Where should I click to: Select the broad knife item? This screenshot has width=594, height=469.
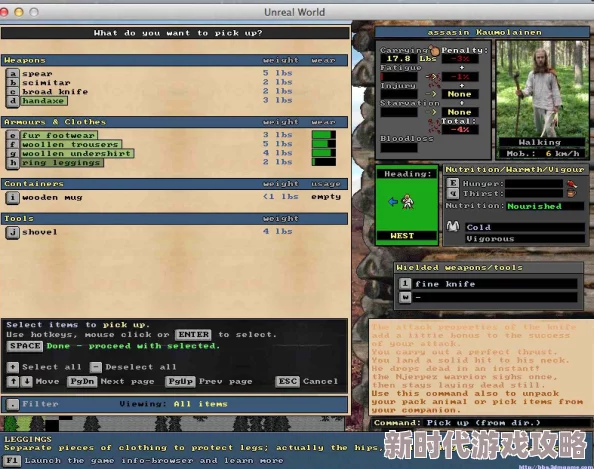pos(55,91)
